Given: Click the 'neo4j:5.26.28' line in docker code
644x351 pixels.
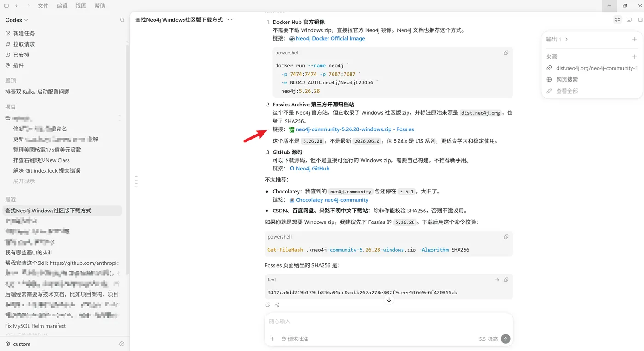Looking at the screenshot, I should coord(300,91).
